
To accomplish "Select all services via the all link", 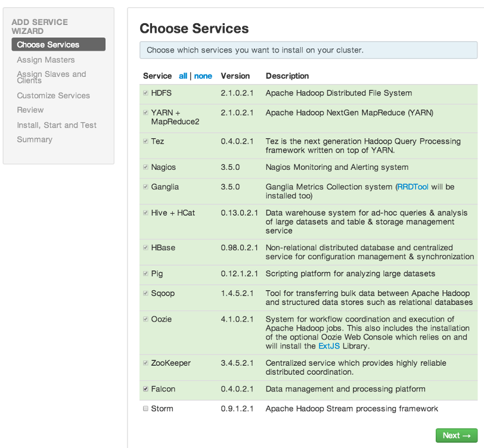I will 183,76.
